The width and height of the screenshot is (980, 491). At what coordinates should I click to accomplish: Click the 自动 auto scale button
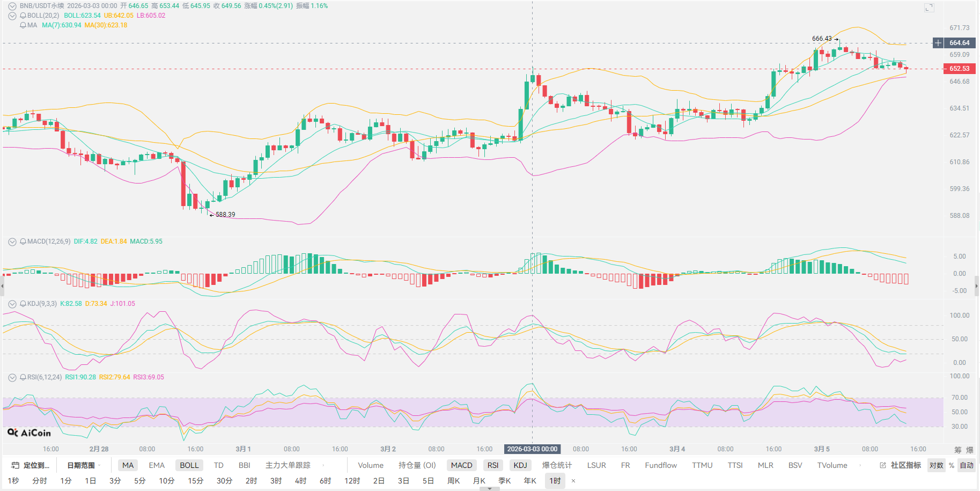967,465
